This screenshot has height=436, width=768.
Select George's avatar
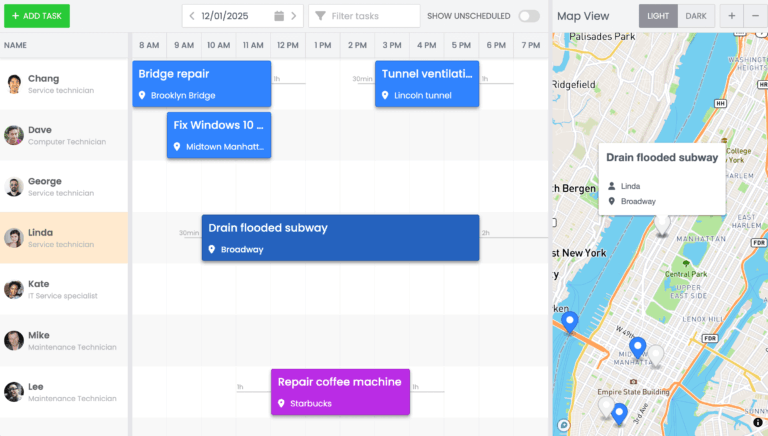[14, 187]
